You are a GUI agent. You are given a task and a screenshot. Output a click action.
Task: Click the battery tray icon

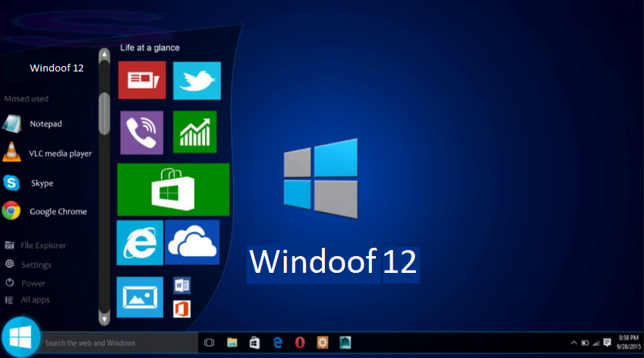[585, 343]
